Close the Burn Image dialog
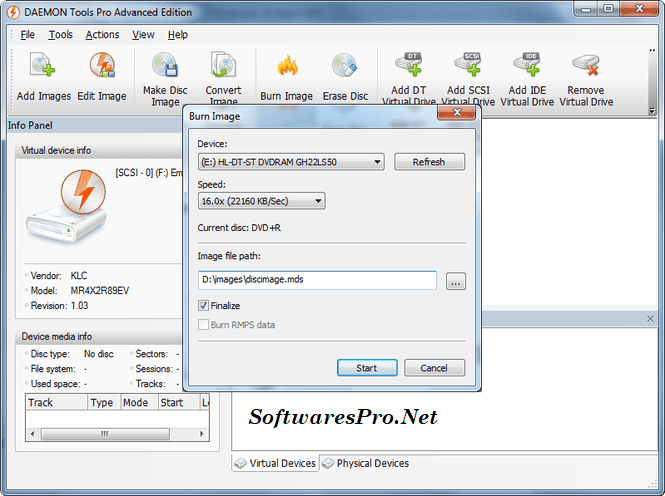Viewport: 665px width, 496px height. pyautogui.click(x=456, y=112)
